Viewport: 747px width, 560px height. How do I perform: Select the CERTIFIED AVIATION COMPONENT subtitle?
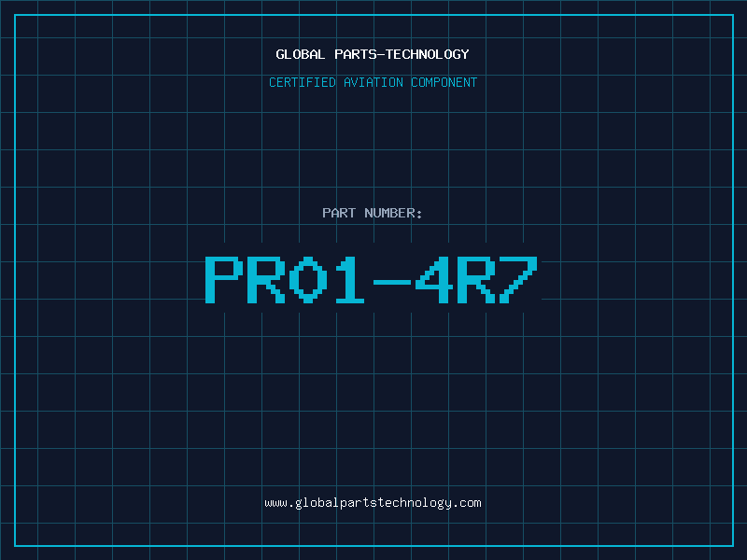pos(373,82)
